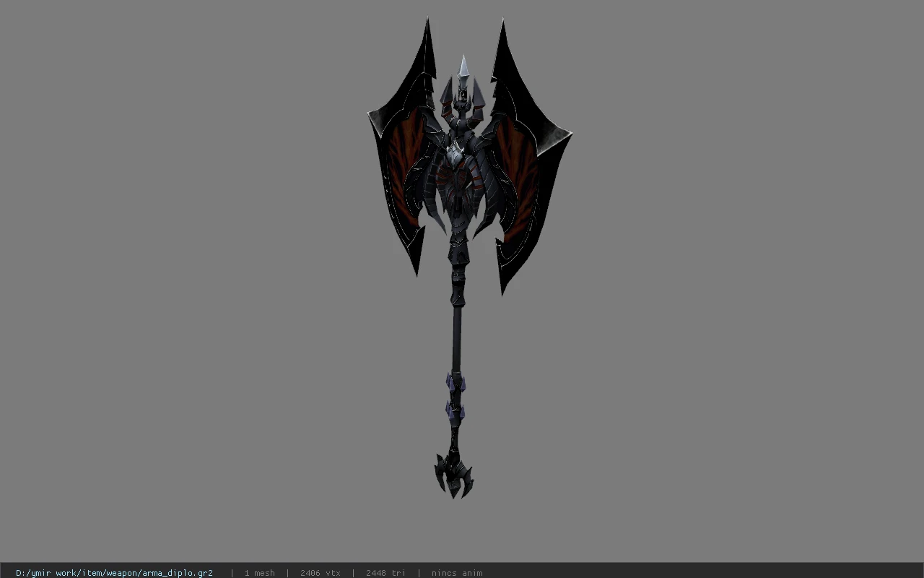This screenshot has height=578, width=924.
Task: Click the file path arma_diplo.gr2 in status bar
Action: point(114,573)
